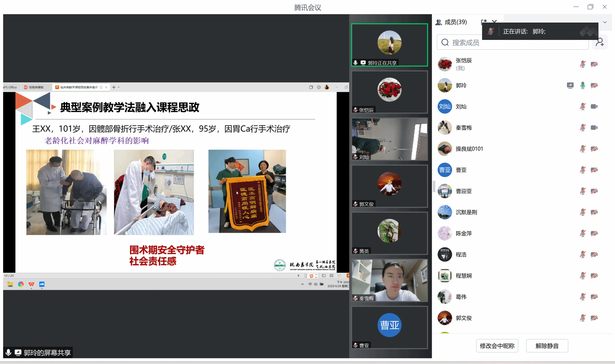This screenshot has height=364, width=615.
Task: Click the panel divider handle beside member list
Action: [x=434, y=187]
